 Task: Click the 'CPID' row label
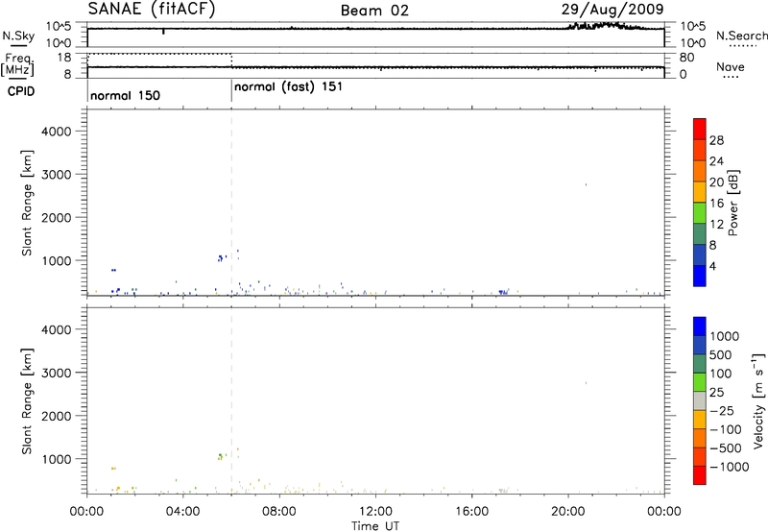click(21, 91)
